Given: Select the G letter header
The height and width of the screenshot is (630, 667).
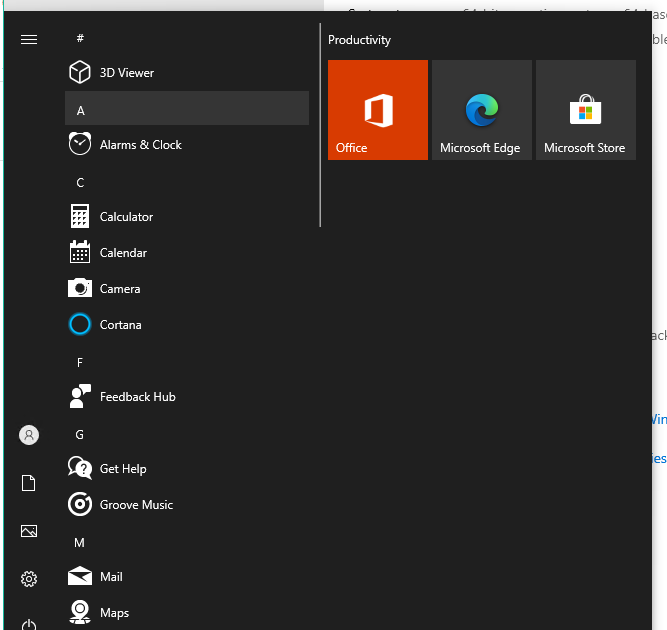Looking at the screenshot, I should pyautogui.click(x=80, y=434).
